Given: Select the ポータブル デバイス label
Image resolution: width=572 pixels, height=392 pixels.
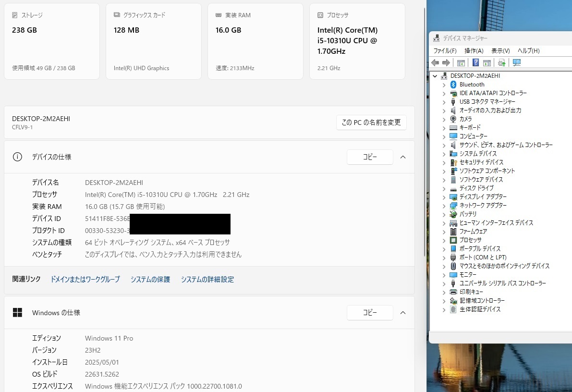Looking at the screenshot, I should coord(480,249).
